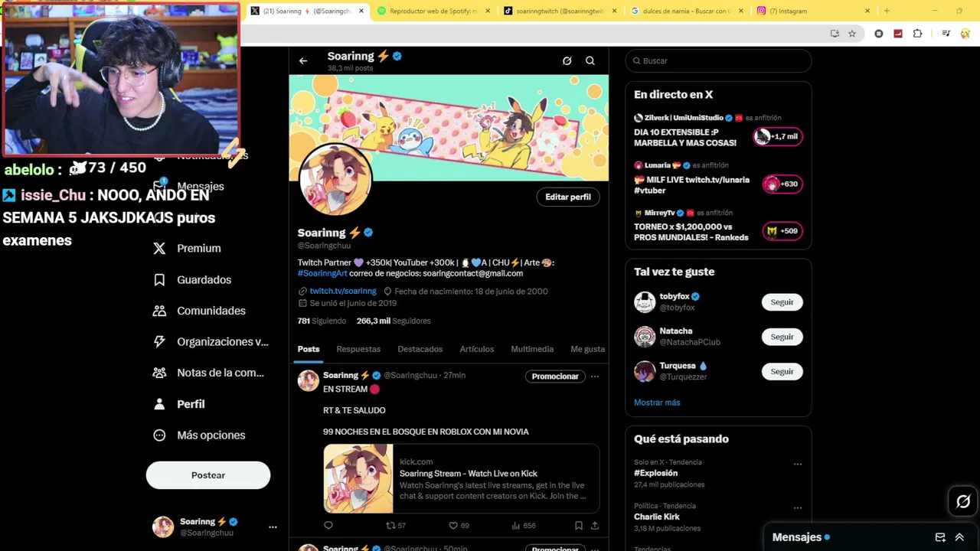Follow Natacha with Seguir button
Screen dimensions: 980x551
coord(782,337)
